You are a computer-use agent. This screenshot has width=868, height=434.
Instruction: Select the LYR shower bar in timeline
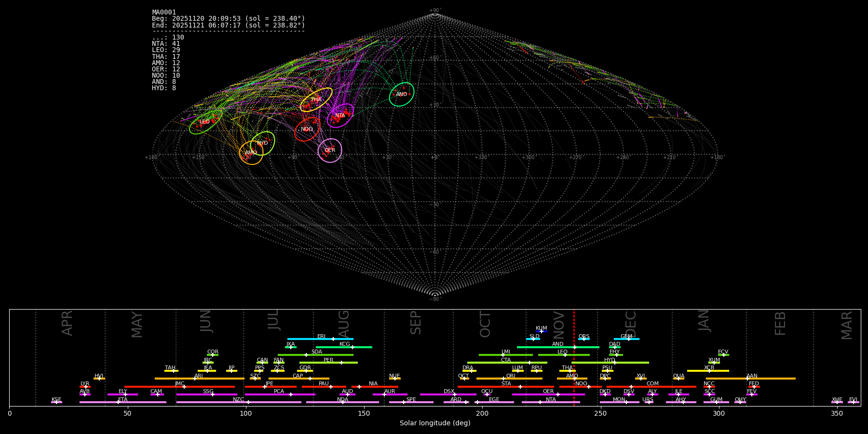click(85, 387)
